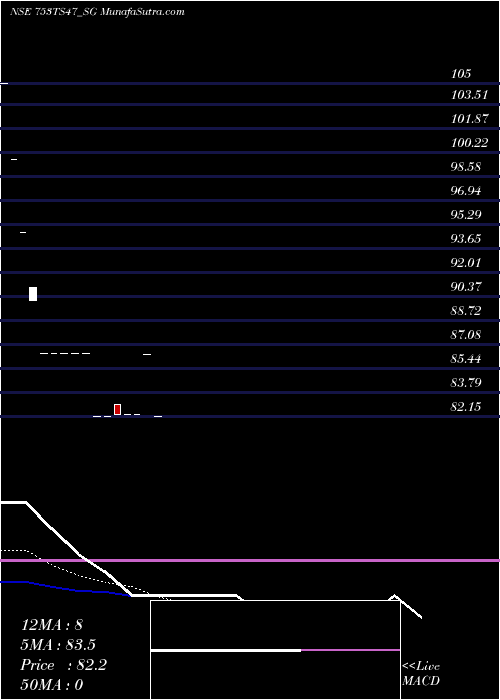This screenshot has width=500, height=700.
Task: Click the 82.15 price level label
Action: point(466,407)
